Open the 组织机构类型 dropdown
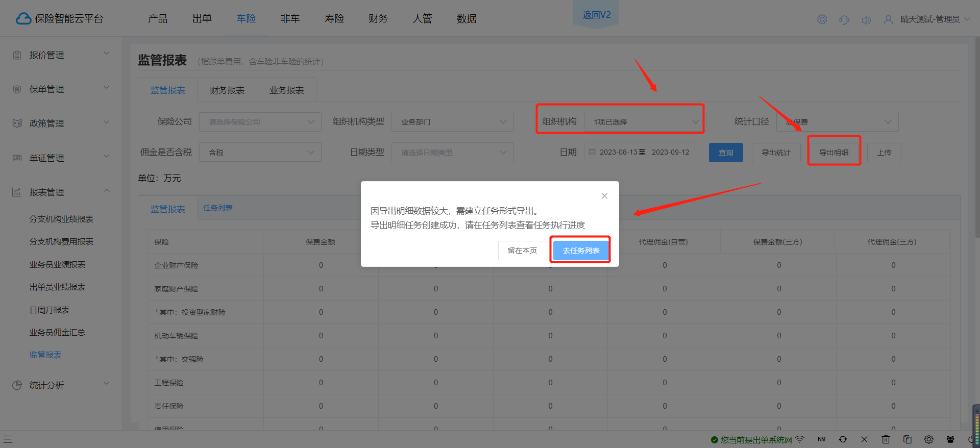980x448 pixels. click(x=453, y=122)
